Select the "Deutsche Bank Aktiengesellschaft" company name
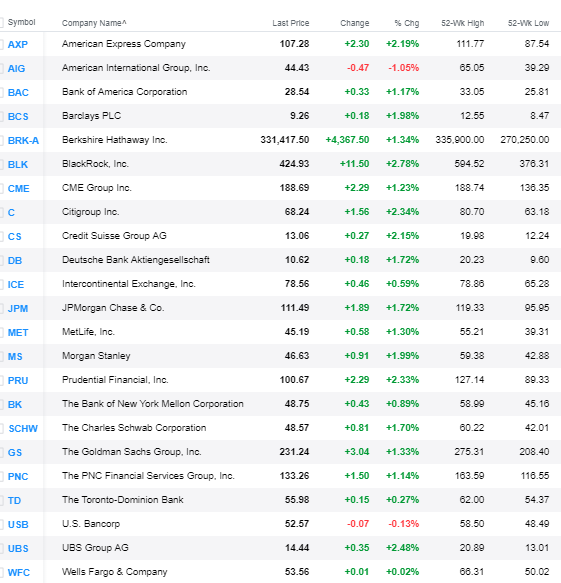Image resolution: width=561 pixels, height=583 pixels. pos(136,260)
